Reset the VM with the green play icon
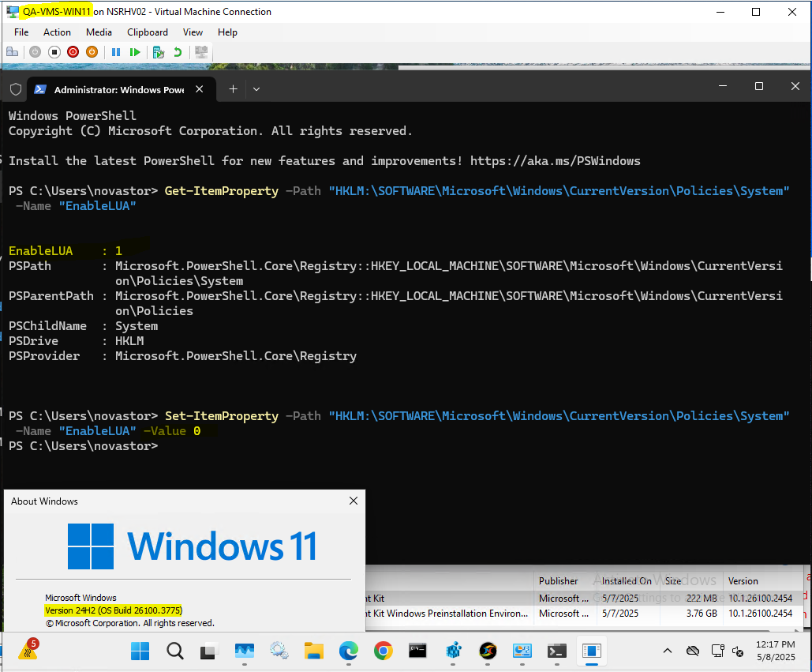Image resolution: width=812 pixels, height=672 pixels. point(135,52)
